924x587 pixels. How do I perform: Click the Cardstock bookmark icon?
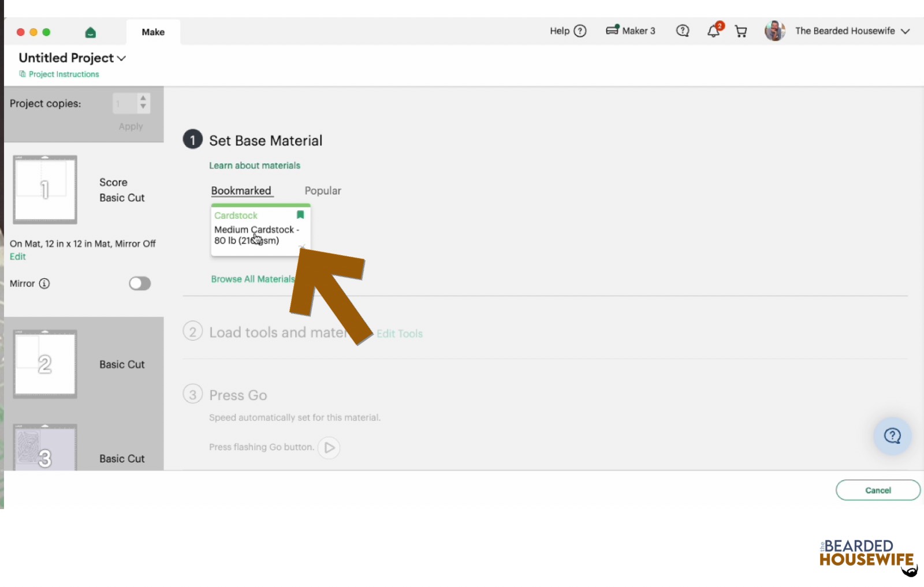point(300,215)
